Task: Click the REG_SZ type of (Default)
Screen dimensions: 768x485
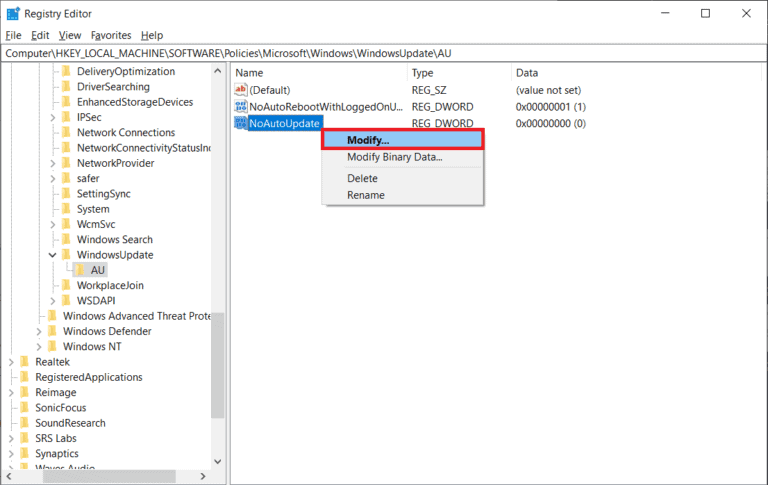Action: click(429, 90)
